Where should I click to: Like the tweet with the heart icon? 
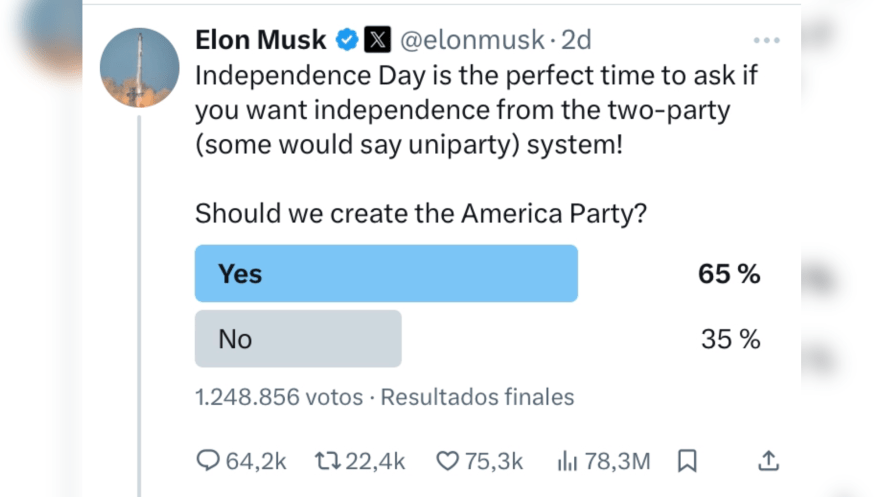[x=447, y=460]
